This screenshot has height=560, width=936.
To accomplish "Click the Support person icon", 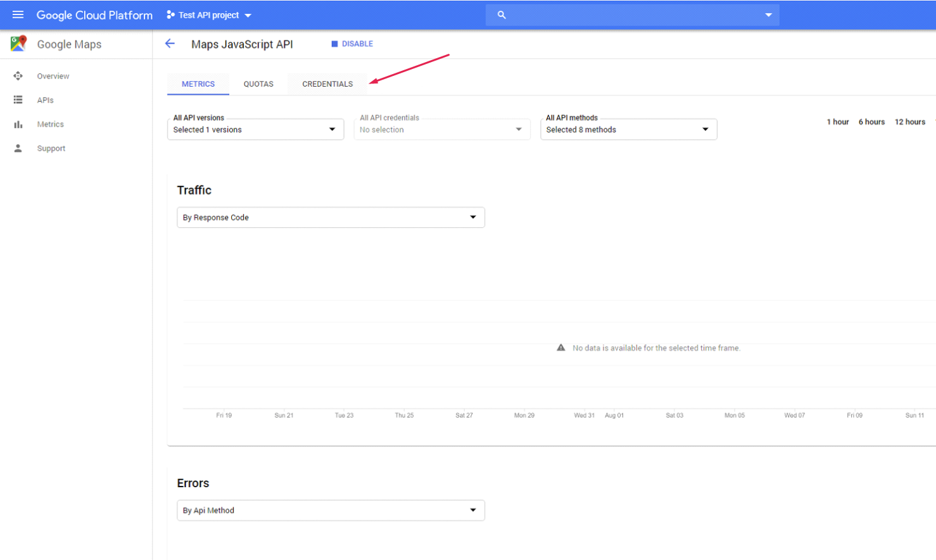I will click(x=18, y=148).
